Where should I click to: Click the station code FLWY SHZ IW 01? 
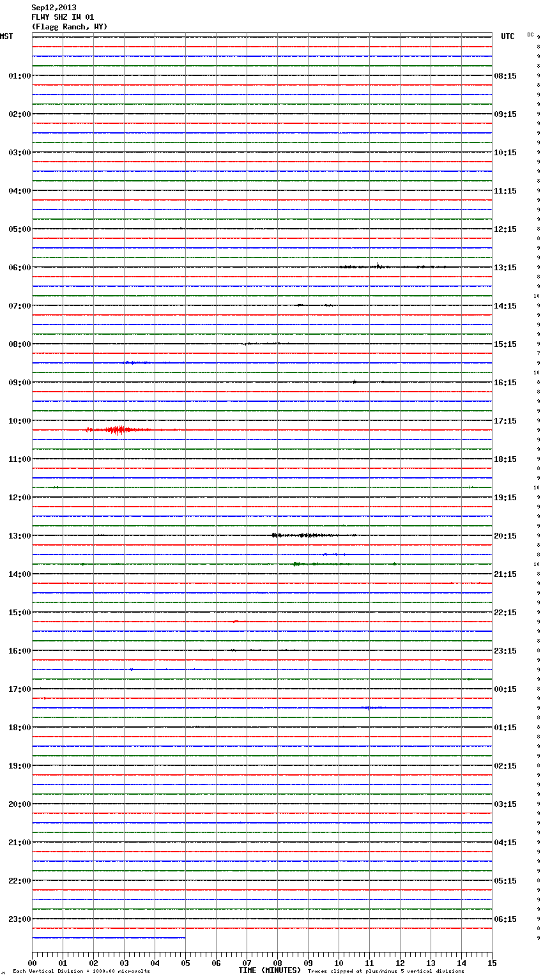point(63,17)
